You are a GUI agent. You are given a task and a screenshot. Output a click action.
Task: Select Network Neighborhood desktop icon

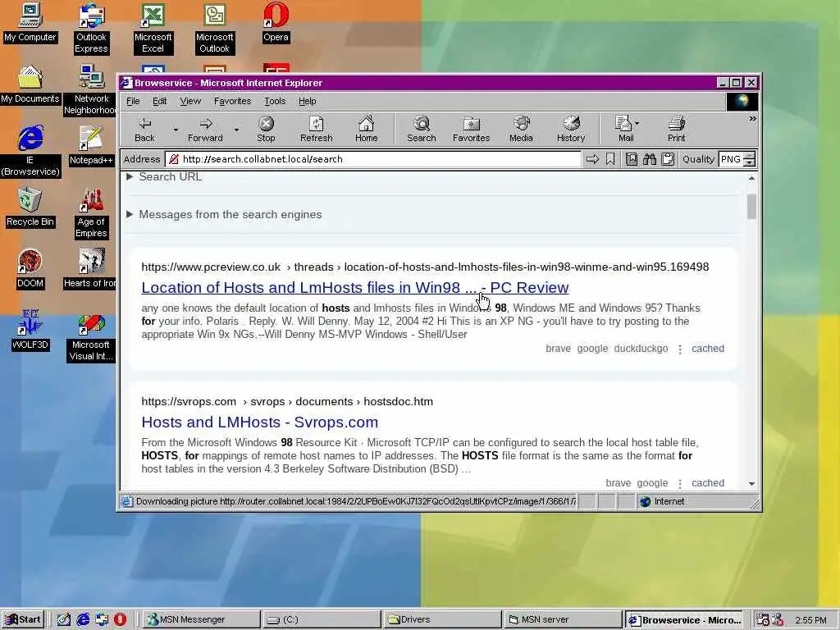(x=90, y=90)
